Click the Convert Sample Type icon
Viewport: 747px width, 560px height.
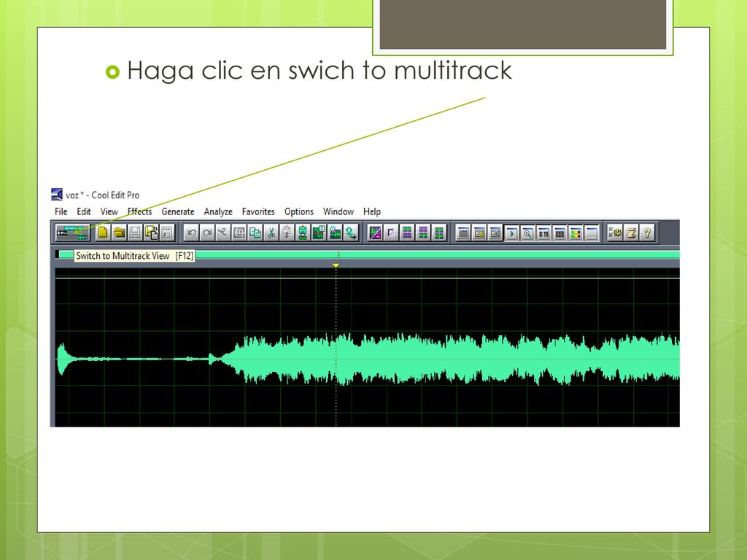(x=351, y=233)
